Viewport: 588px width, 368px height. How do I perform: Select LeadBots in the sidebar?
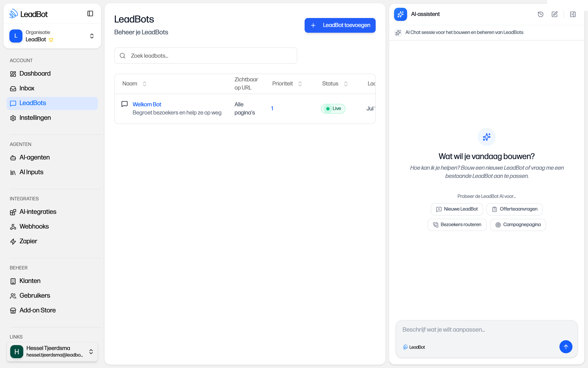(52, 103)
